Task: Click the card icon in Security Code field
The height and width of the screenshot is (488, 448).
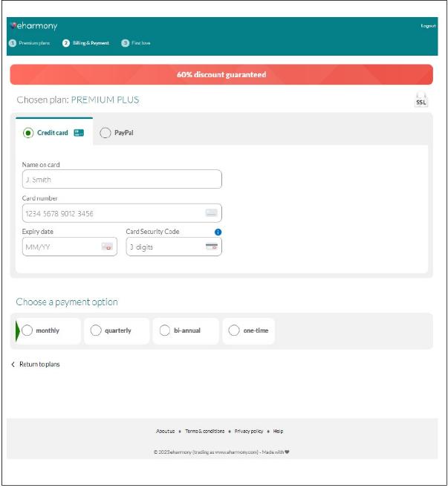Action: (x=212, y=247)
